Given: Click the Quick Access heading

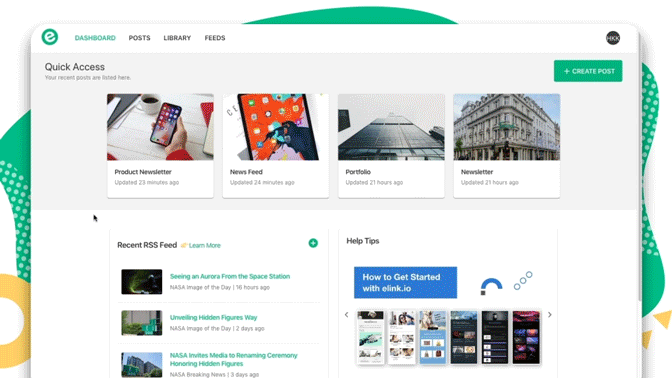Looking at the screenshot, I should coord(75,67).
